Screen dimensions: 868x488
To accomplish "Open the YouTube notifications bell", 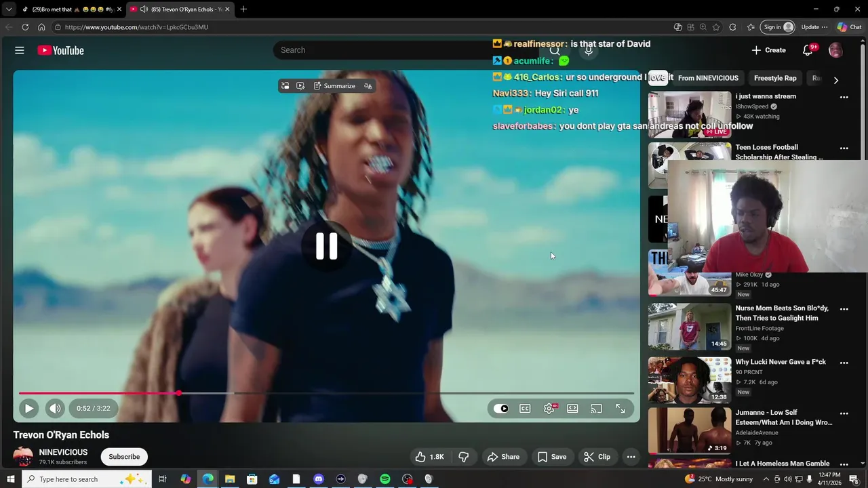I will point(808,50).
